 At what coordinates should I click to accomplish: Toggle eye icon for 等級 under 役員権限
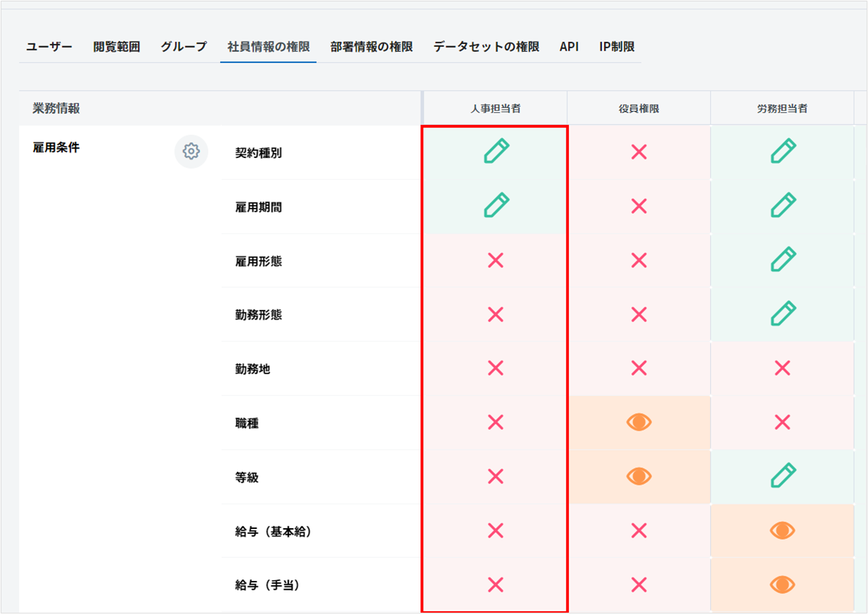point(639,476)
